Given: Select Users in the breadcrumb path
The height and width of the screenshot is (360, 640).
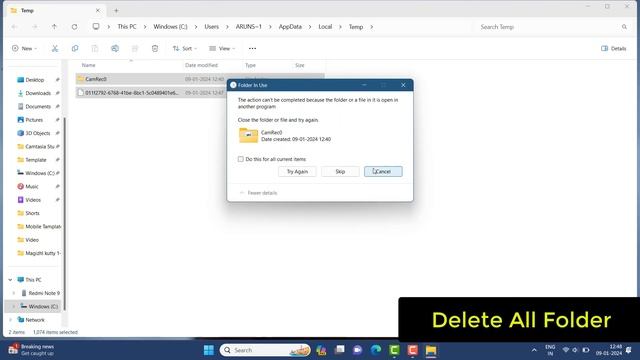Looking at the screenshot, I should click(x=211, y=27).
